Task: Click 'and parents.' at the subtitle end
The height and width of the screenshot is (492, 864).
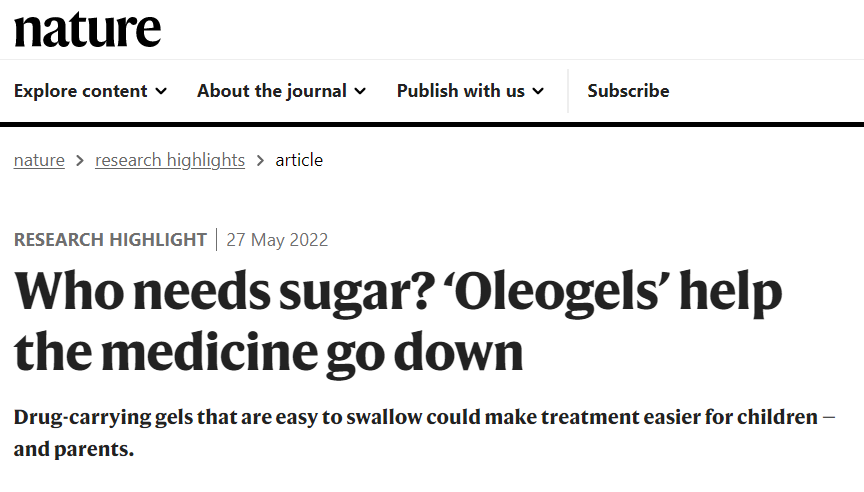Action: tap(74, 449)
